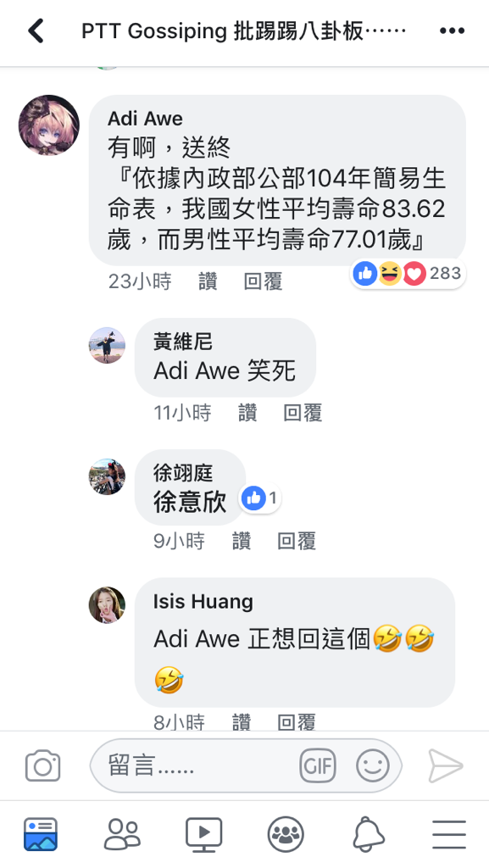Open Isis Huang's profile name link
Screen dimensions: 489x868
203,602
